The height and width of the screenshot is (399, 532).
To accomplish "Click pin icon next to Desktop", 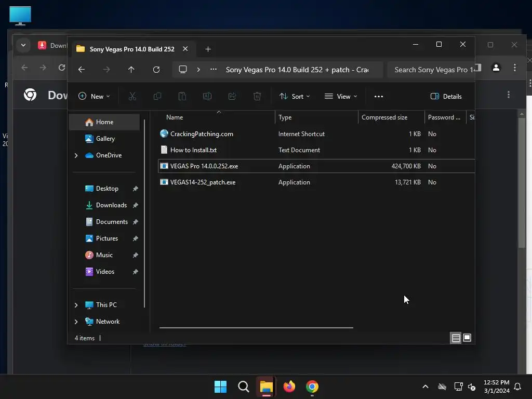I will coord(136,189).
